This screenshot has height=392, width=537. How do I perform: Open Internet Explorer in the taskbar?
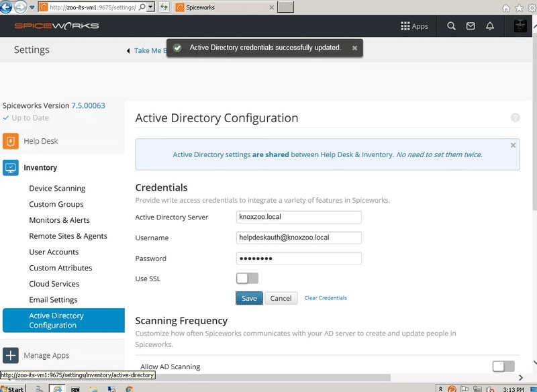58,389
